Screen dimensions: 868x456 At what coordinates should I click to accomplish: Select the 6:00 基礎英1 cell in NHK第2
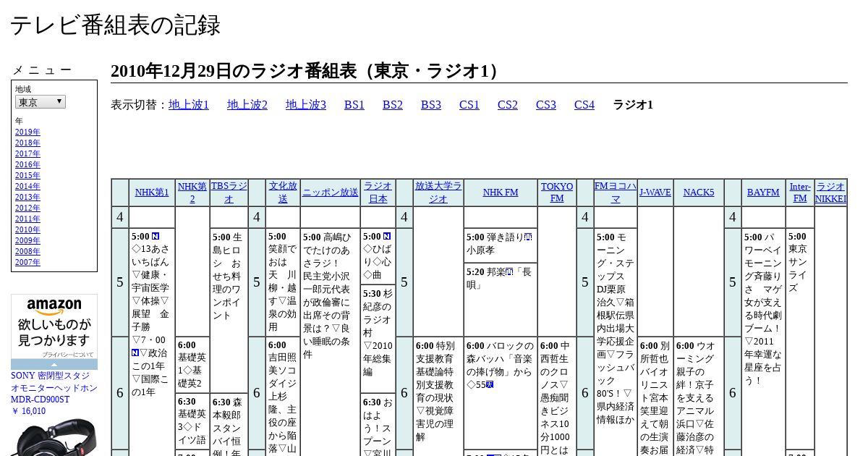(x=192, y=365)
